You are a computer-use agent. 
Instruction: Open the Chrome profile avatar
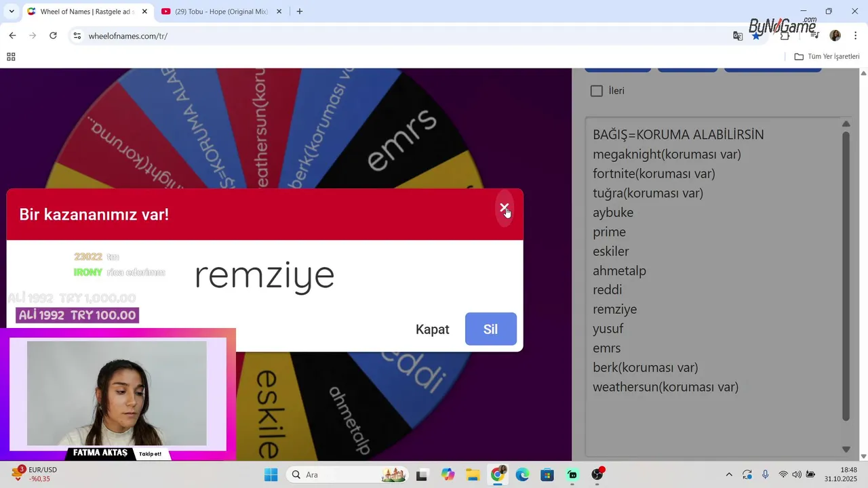[835, 36]
